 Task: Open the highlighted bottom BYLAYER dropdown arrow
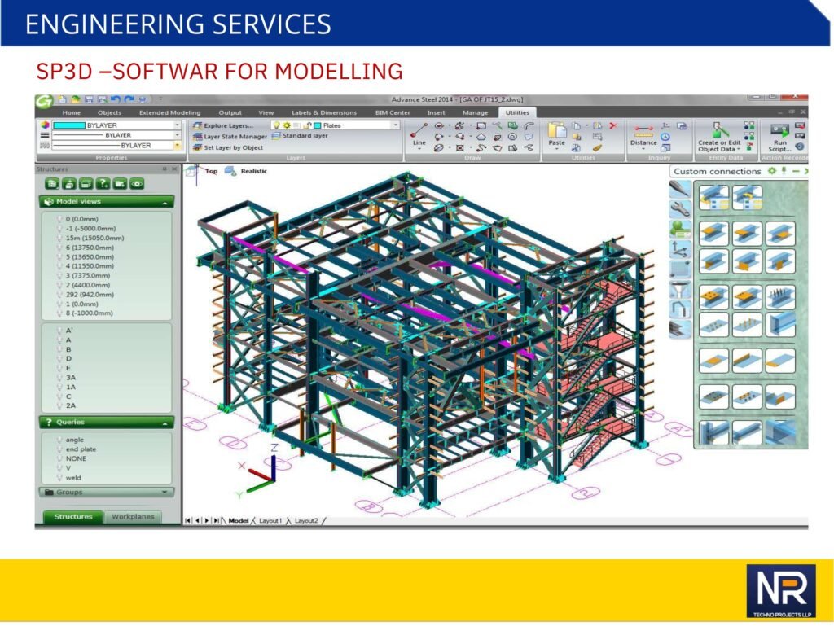(177, 145)
